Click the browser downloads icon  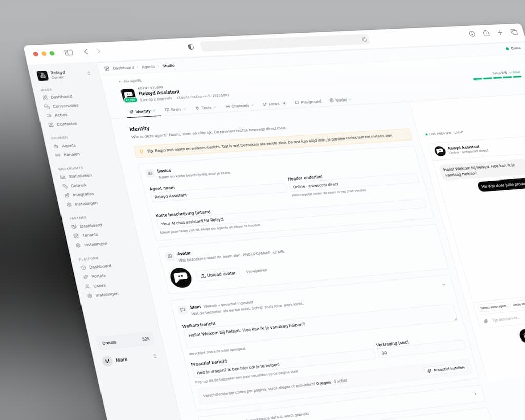point(472,34)
